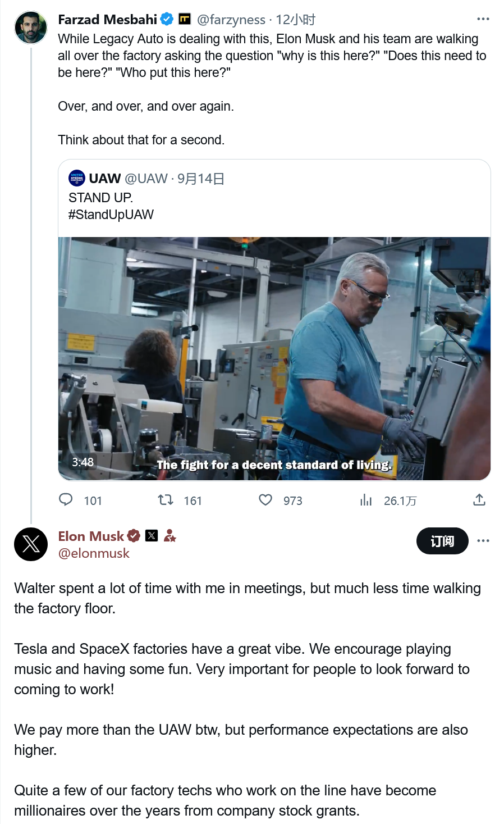The width and height of the screenshot is (504, 824).
Task: Open Farzad Mesbahi's profile picture
Action: click(x=31, y=27)
